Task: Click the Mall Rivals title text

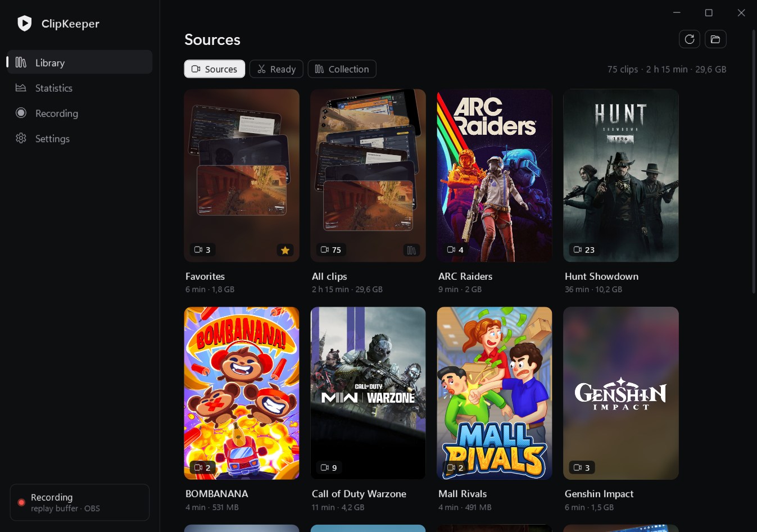Action: pos(463,494)
